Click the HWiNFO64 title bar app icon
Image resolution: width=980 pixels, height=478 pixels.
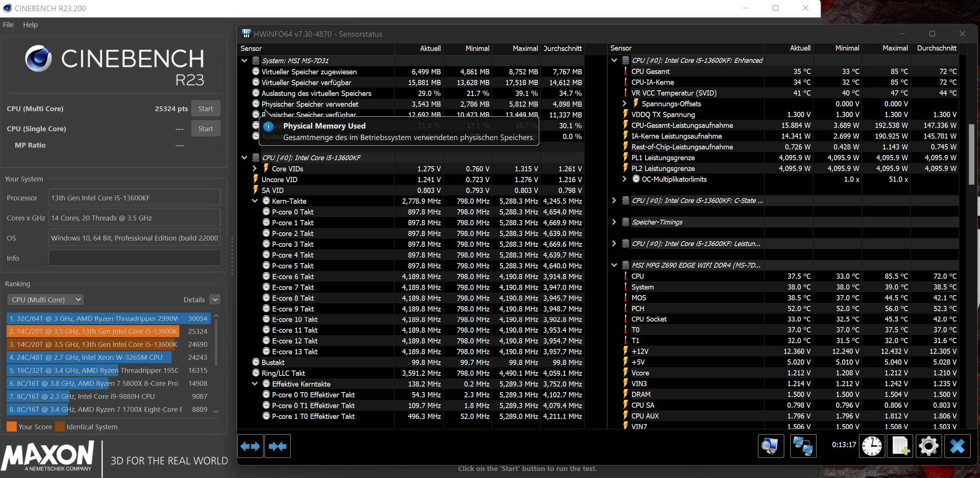click(246, 33)
